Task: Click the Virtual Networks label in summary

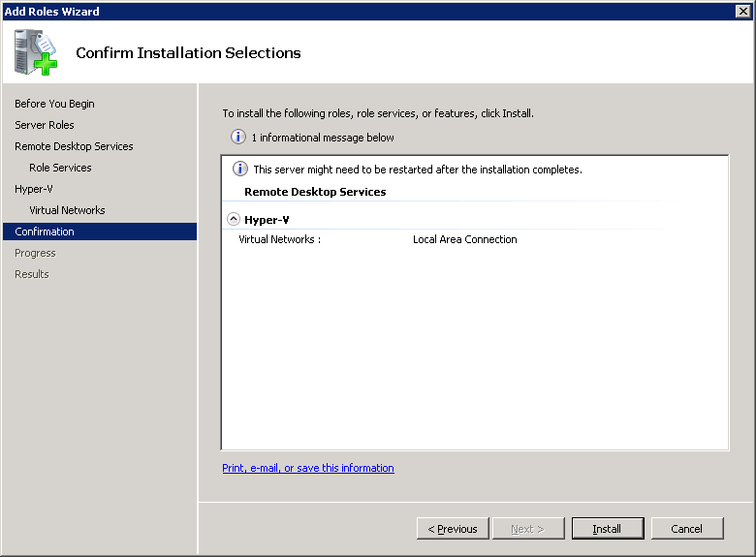Action: 279,239
